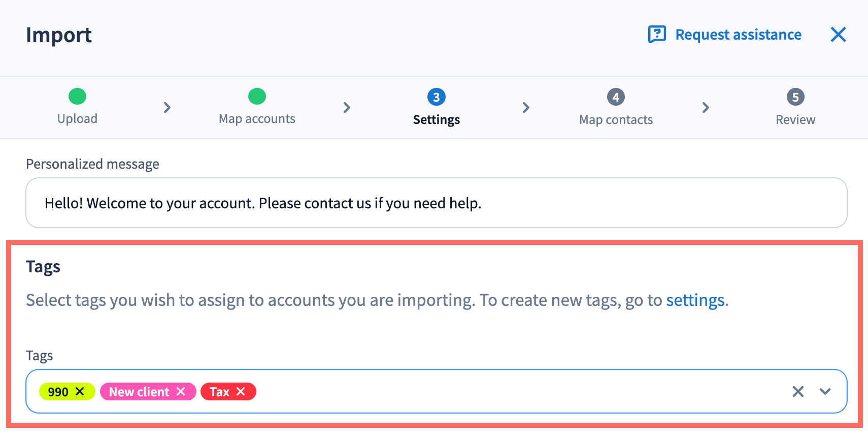Viewport: 868px width, 440px height.
Task: Click the chevron between Settings and Map contacts
Action: tap(526, 108)
